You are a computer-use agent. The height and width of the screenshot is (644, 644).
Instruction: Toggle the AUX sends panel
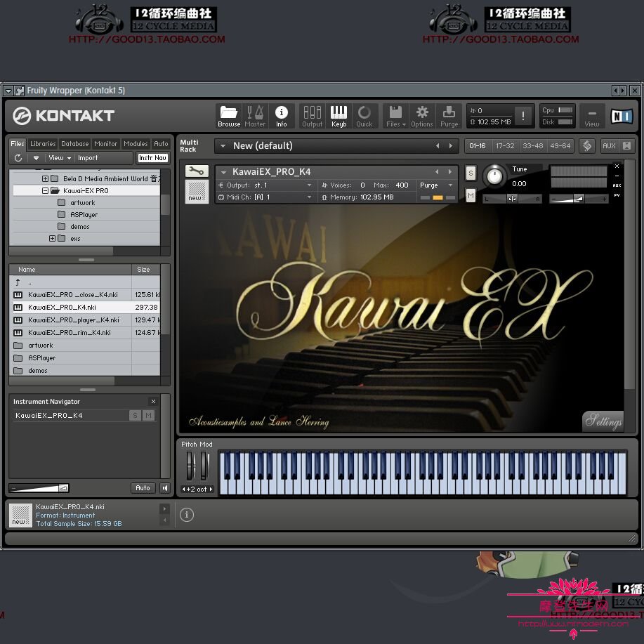[x=609, y=146]
